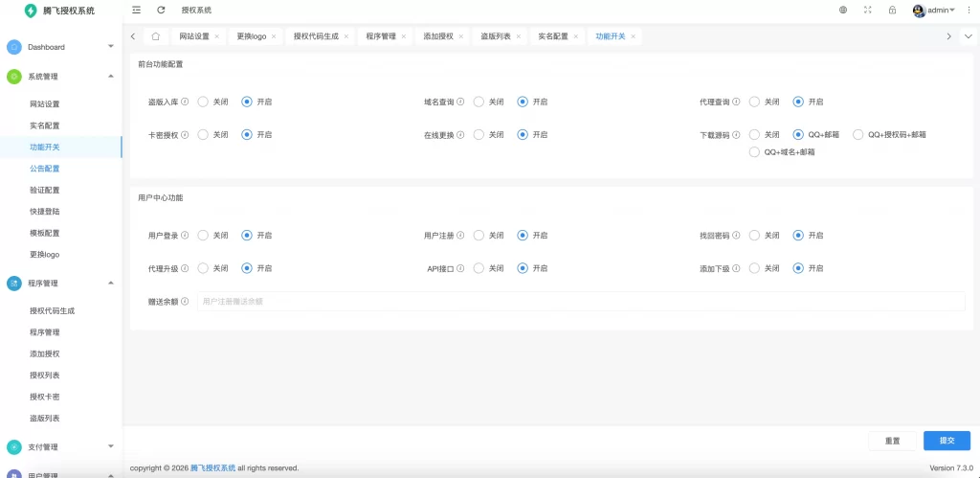Open the three-dot more options menu
Viewport: 980px width, 478px height.
coord(968,10)
